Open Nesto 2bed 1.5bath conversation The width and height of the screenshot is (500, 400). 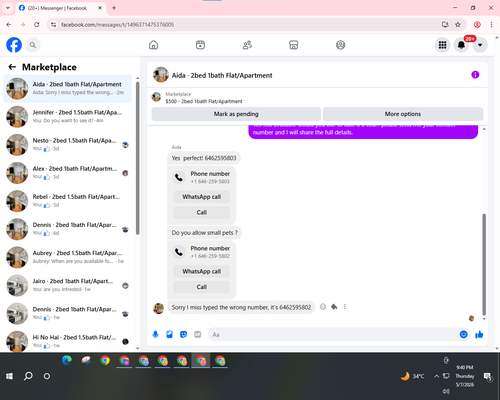[x=68, y=145]
